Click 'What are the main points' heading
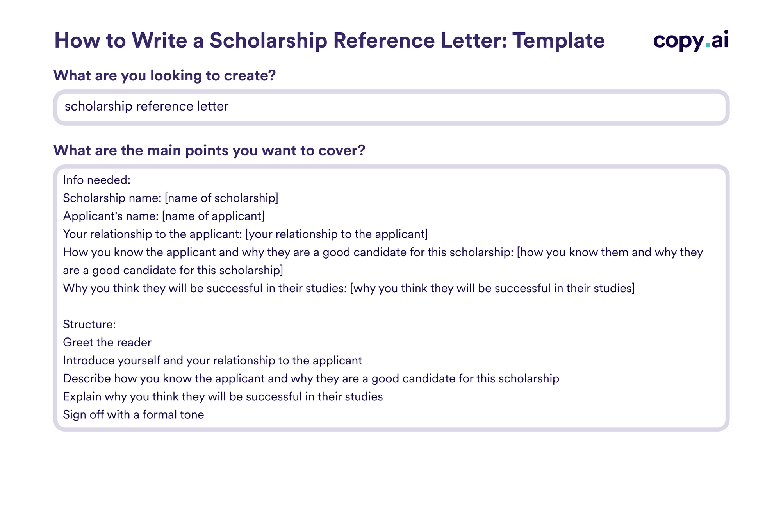The height and width of the screenshot is (532, 781). 209,150
